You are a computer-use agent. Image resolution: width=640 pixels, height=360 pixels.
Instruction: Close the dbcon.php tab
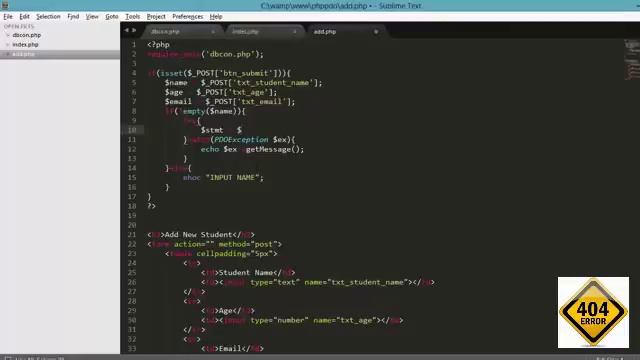213,31
